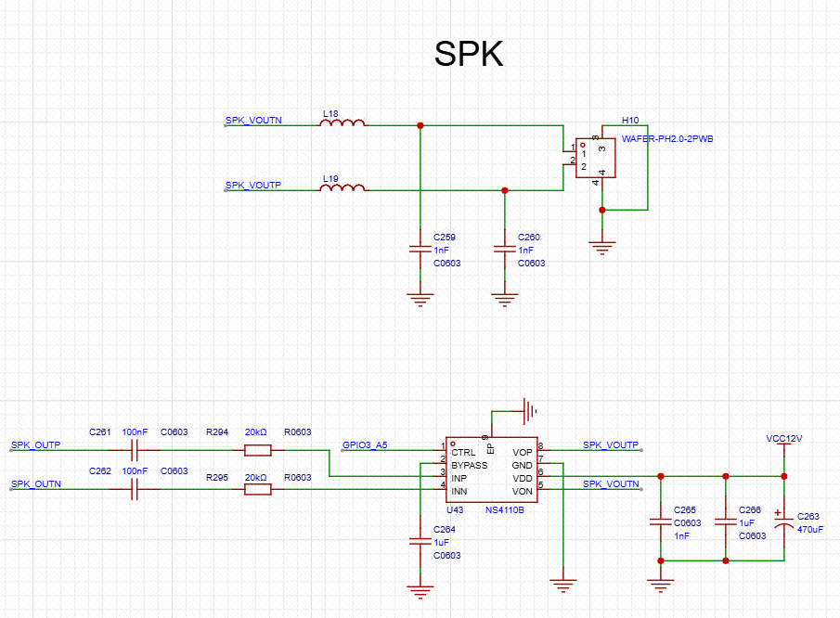840x618 pixels.
Task: Select the SPK title text
Action: click(469, 55)
